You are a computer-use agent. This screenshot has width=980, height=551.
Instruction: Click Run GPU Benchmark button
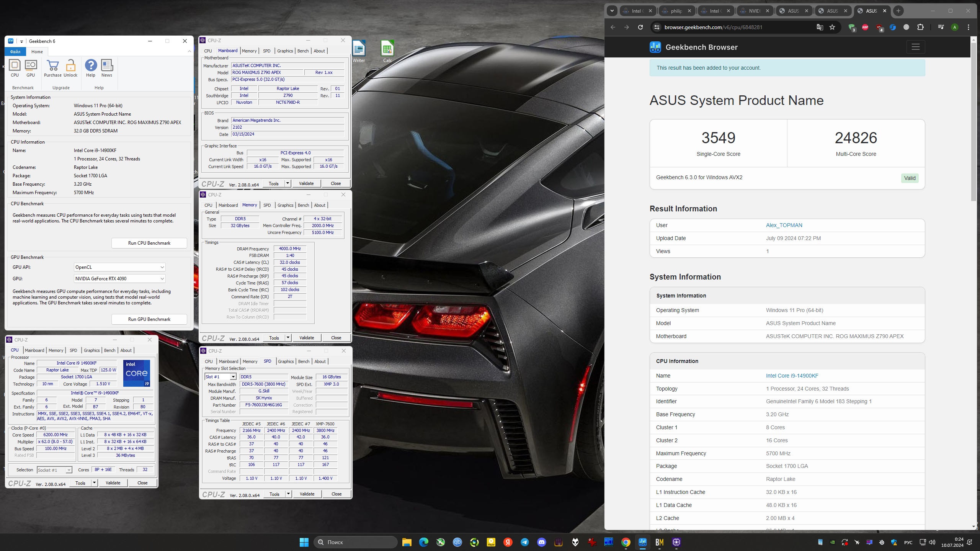[149, 319]
